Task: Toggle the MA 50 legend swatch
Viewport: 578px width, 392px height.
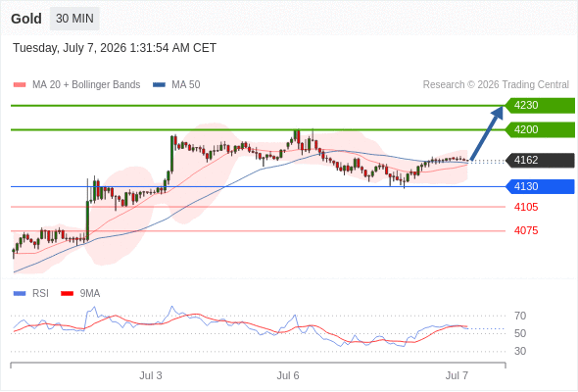Action: (159, 85)
